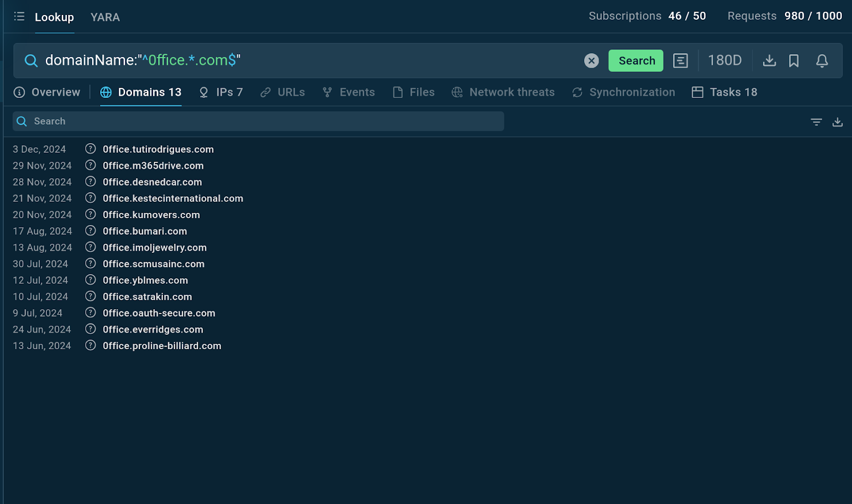This screenshot has width=852, height=504.
Task: Click the notification bell icon
Action: click(822, 61)
